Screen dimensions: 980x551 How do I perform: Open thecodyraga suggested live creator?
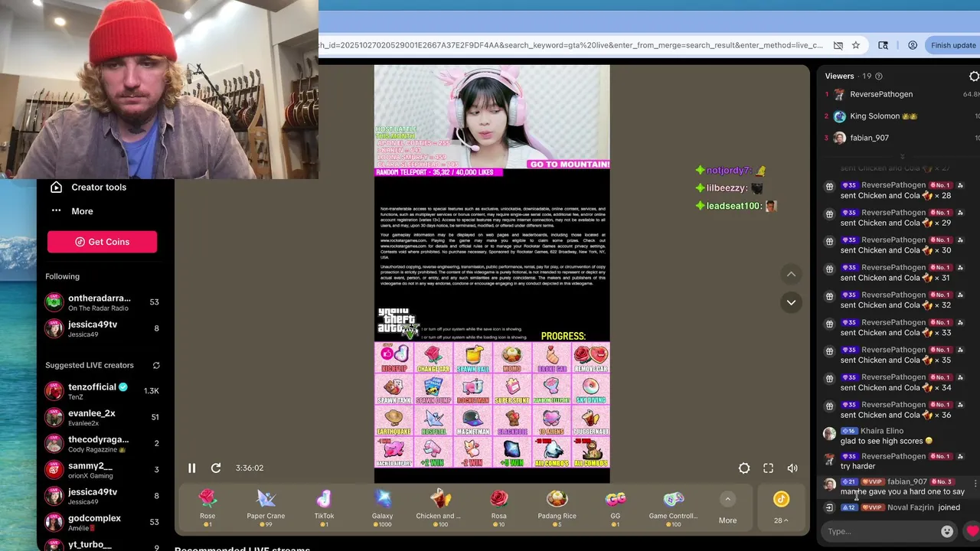(102, 444)
